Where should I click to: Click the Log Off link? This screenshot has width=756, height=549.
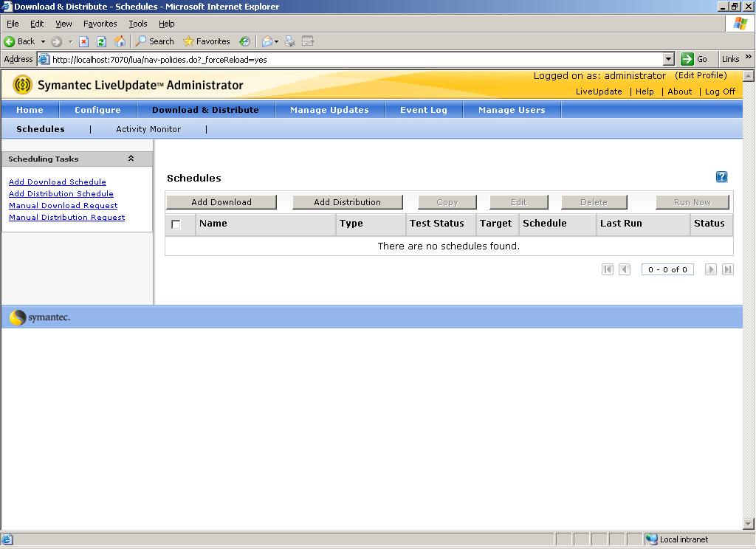point(721,91)
